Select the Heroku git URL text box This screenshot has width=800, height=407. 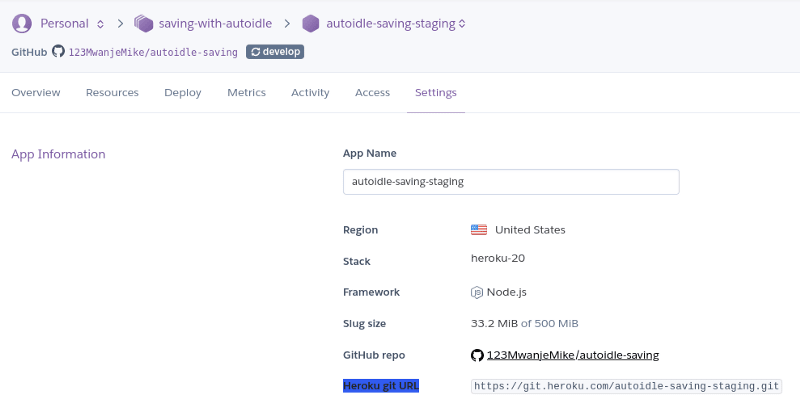[x=626, y=386]
